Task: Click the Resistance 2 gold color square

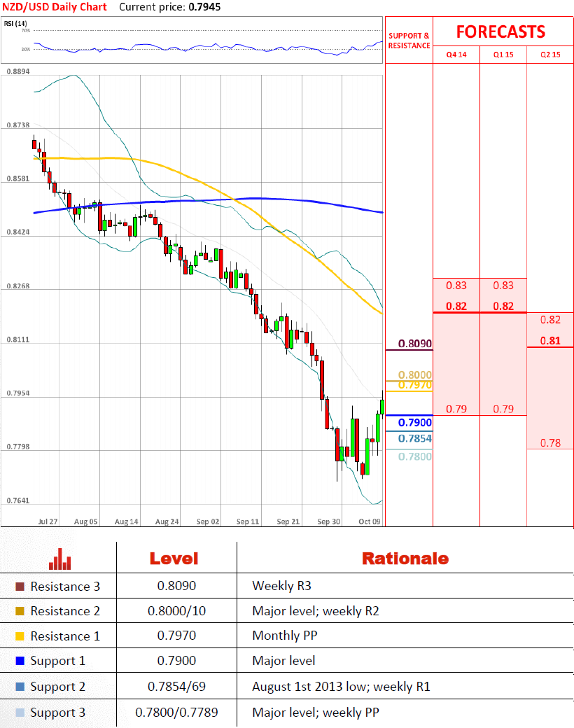Action: tap(20, 612)
